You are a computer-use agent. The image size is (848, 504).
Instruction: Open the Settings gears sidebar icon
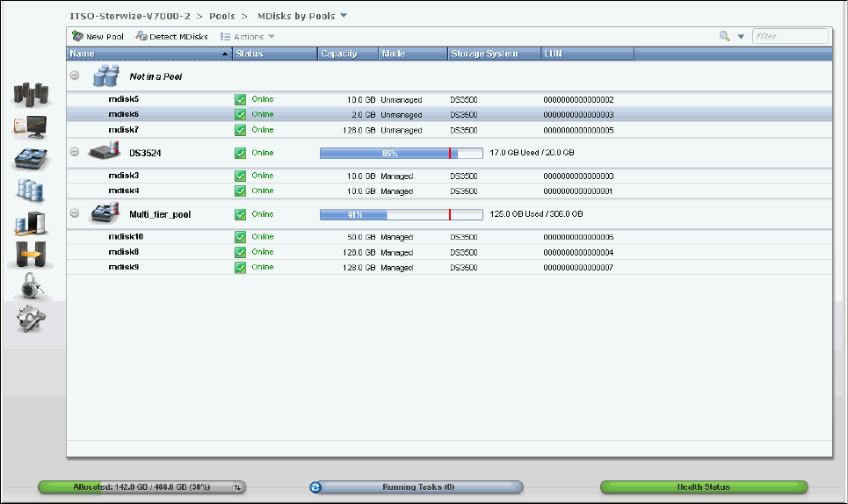click(31, 320)
